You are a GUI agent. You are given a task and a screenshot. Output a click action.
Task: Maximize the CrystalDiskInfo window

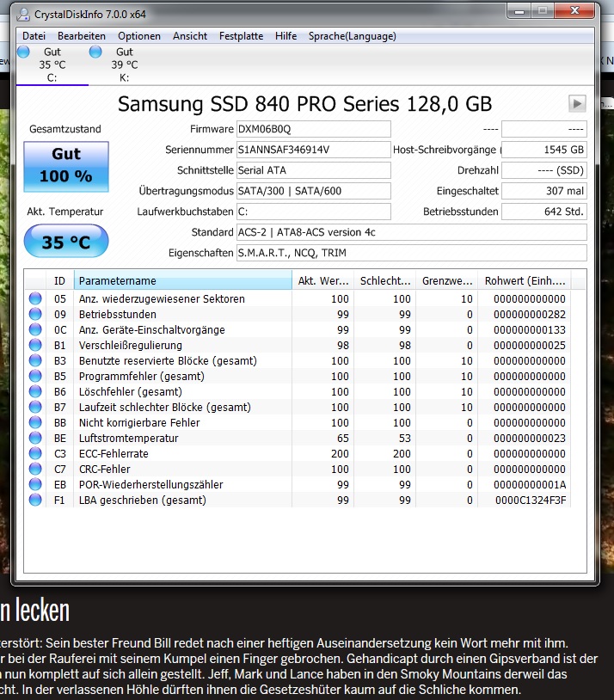543,11
